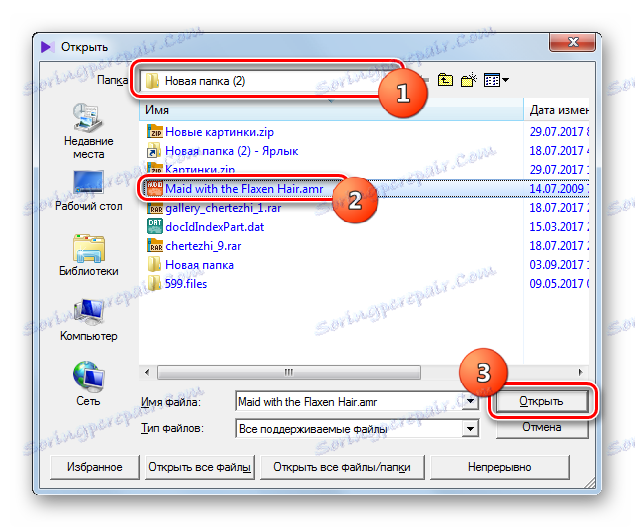Image resolution: width=635 pixels, height=528 pixels.
Task: Select docIdIndexPart.dat file name
Action: point(214,227)
